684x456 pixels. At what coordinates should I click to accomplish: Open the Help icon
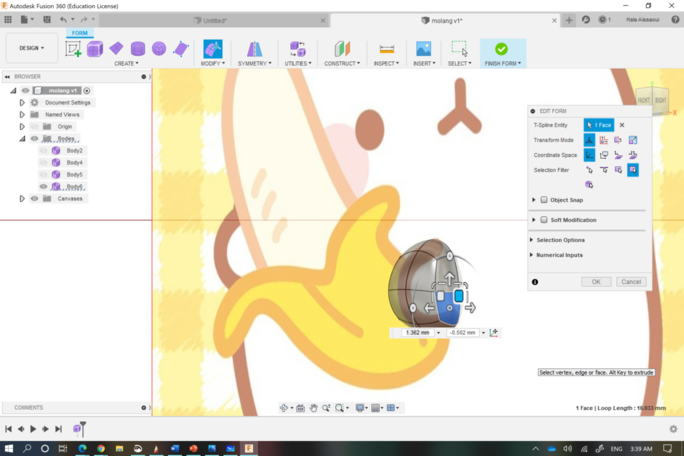point(675,20)
